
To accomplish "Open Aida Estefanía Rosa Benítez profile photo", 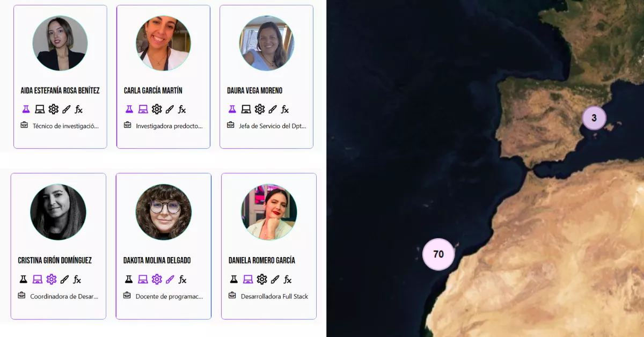I will [x=60, y=43].
